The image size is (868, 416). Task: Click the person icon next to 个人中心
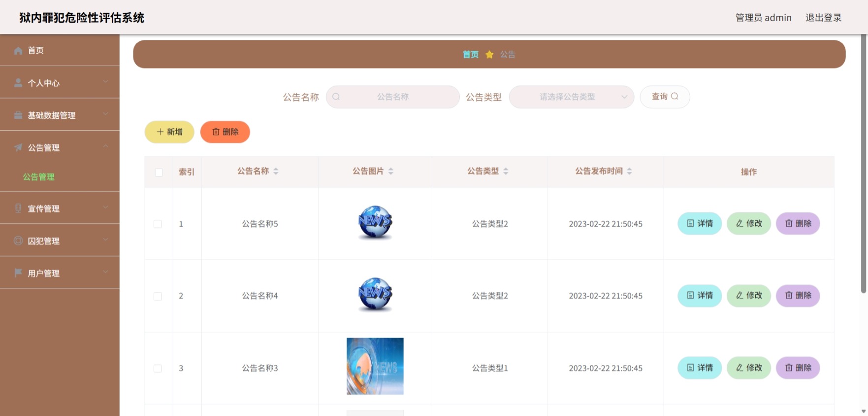[18, 83]
